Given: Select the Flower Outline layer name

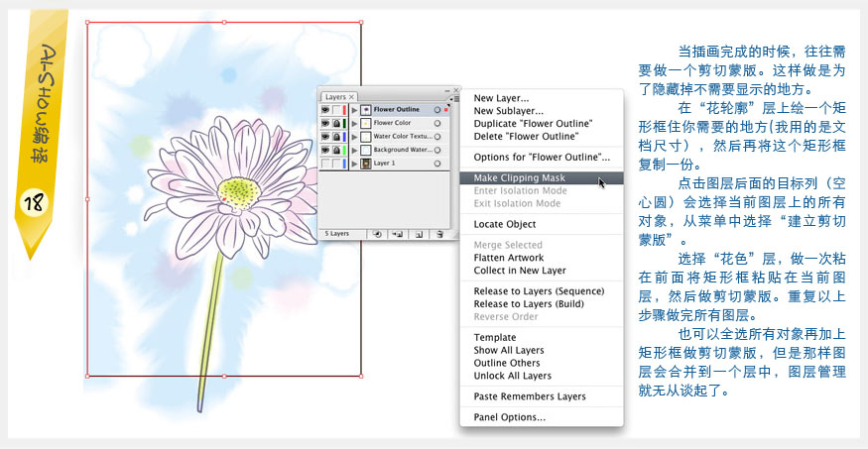Looking at the screenshot, I should tap(397, 109).
